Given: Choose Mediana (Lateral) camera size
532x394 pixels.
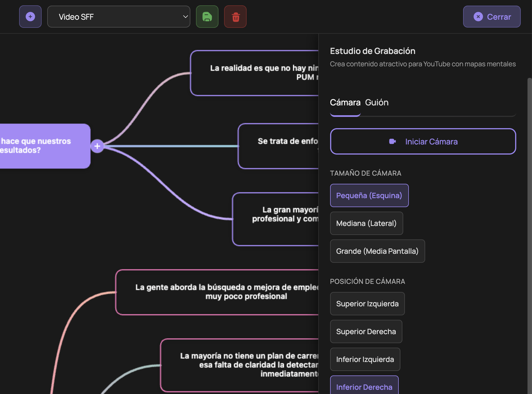Looking at the screenshot, I should click(366, 223).
